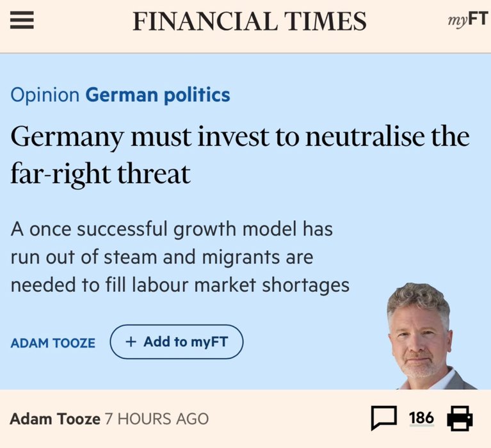Image resolution: width=491 pixels, height=448 pixels.
Task: Click the words 'far-right threat' in the headline
Action: click(101, 174)
